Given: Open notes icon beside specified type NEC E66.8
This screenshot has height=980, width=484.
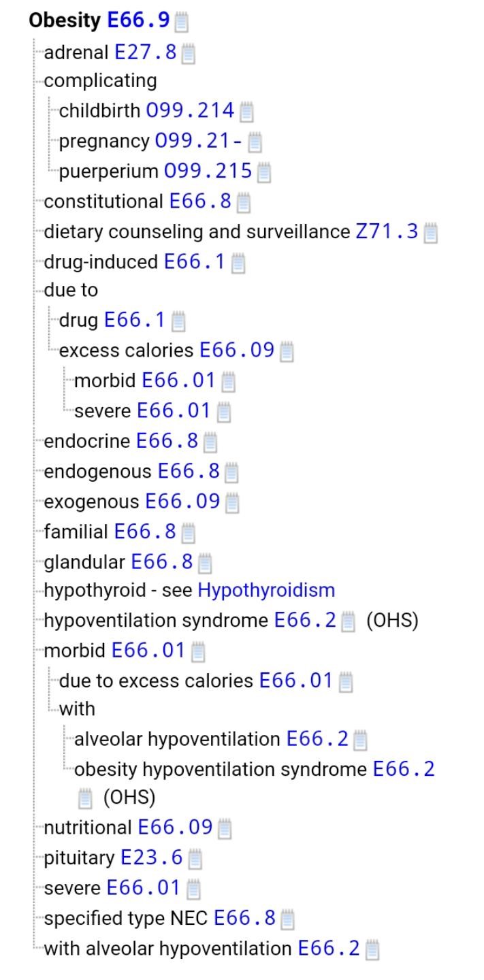Looking at the screenshot, I should (x=288, y=919).
